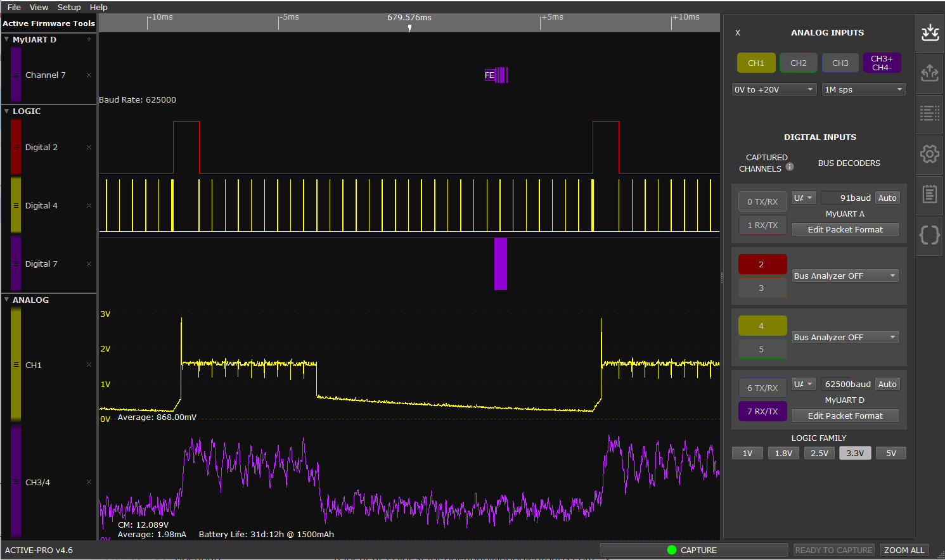Image resolution: width=945 pixels, height=560 pixels.
Task: Toggle digital channel 2 capture
Action: (x=762, y=264)
